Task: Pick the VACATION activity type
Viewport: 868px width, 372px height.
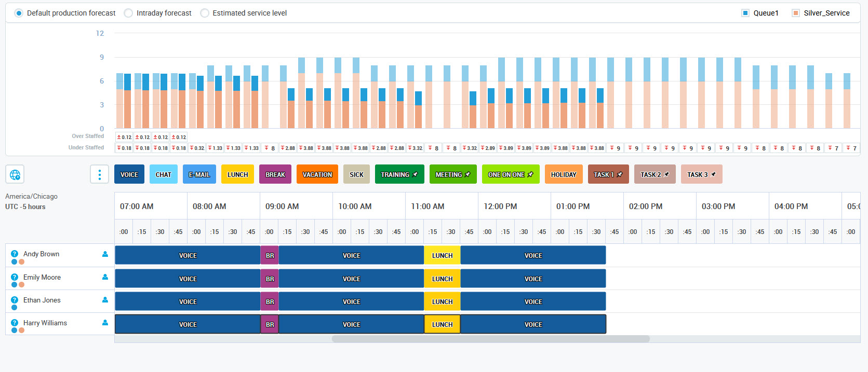Action: 317,174
